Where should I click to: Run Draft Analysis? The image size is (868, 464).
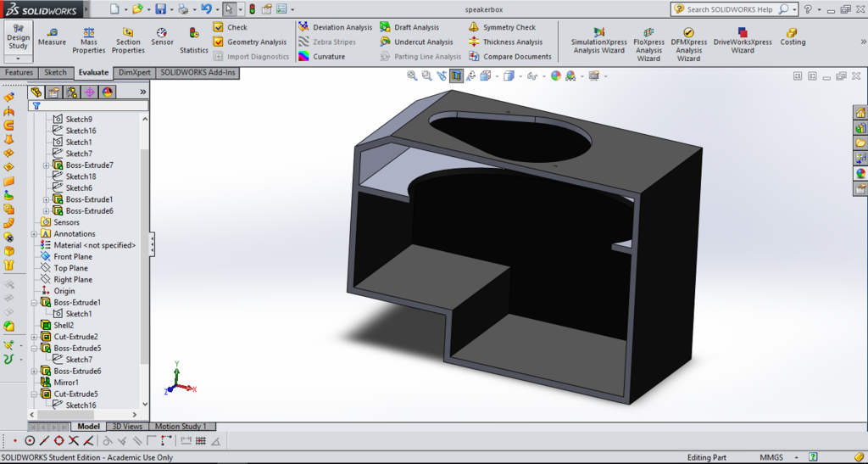(x=409, y=27)
